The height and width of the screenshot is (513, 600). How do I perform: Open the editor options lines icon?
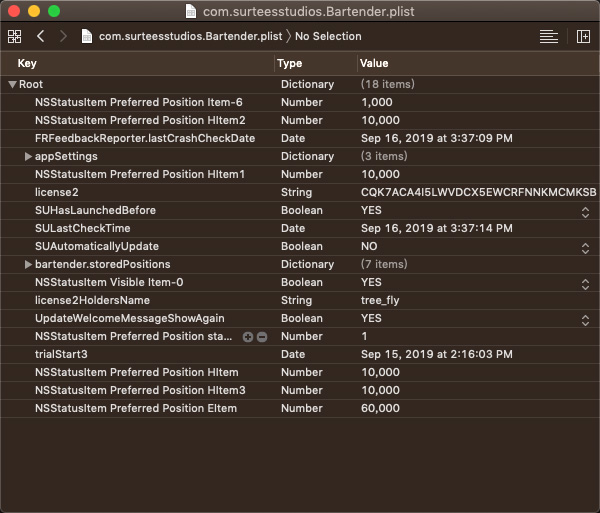[x=548, y=36]
